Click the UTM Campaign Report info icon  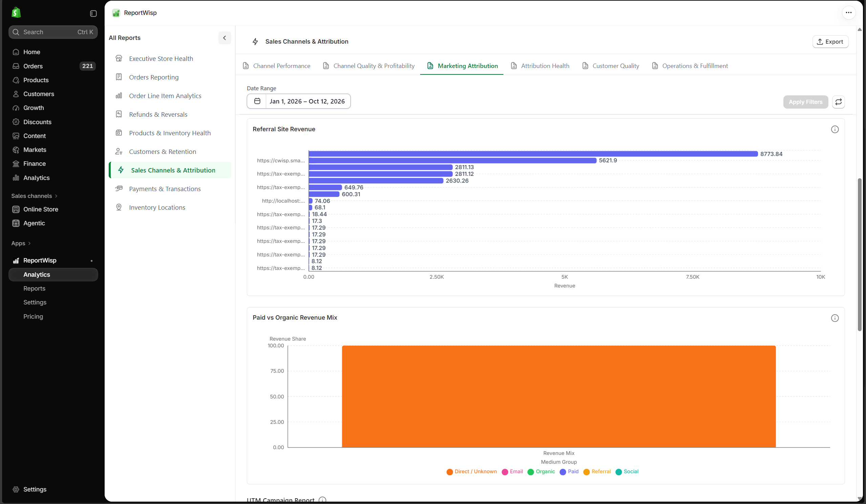(x=322, y=500)
